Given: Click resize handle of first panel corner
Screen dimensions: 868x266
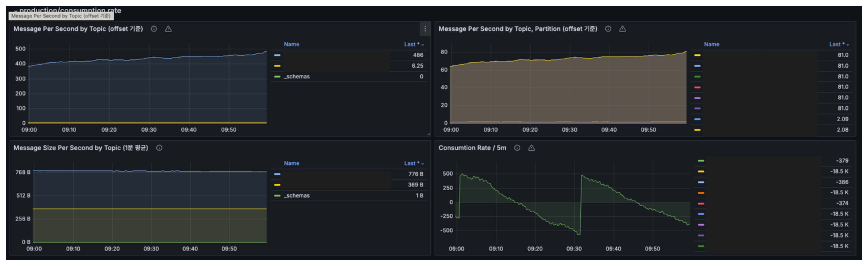Looking at the screenshot, I should pyautogui.click(x=429, y=134).
